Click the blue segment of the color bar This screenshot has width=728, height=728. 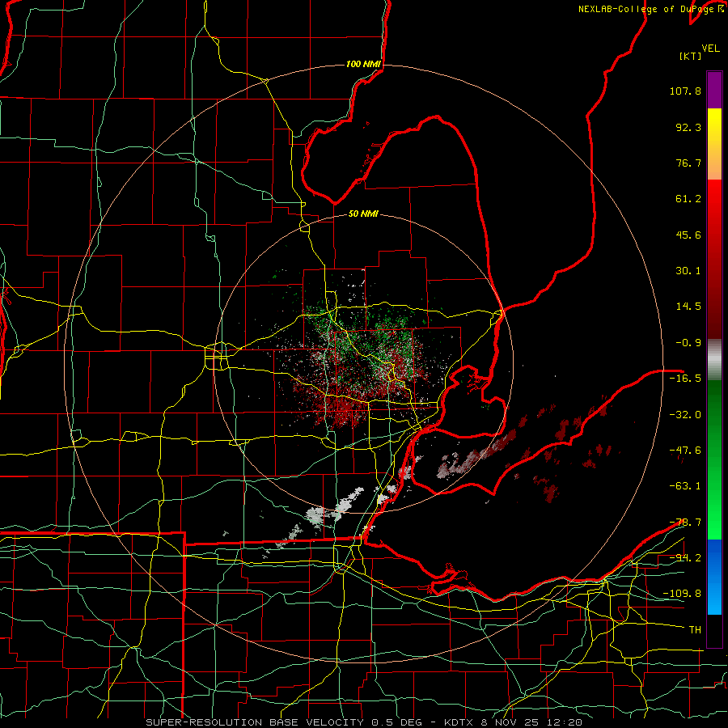[x=714, y=577]
